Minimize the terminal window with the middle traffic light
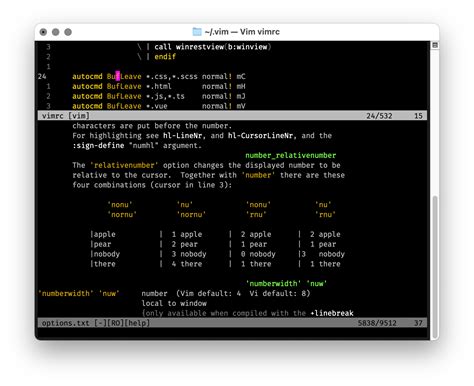 tap(56, 32)
